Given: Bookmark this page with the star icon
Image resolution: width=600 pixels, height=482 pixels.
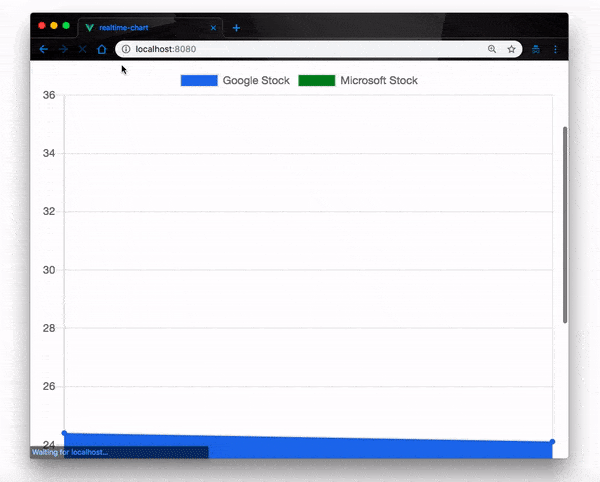Looking at the screenshot, I should click(x=512, y=49).
